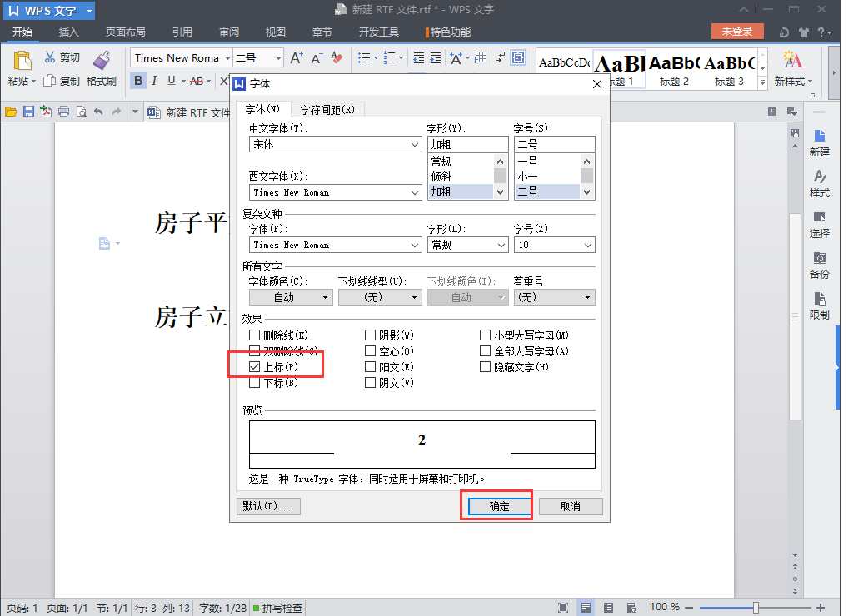Click the 取消 button
The image size is (853, 616).
571,506
